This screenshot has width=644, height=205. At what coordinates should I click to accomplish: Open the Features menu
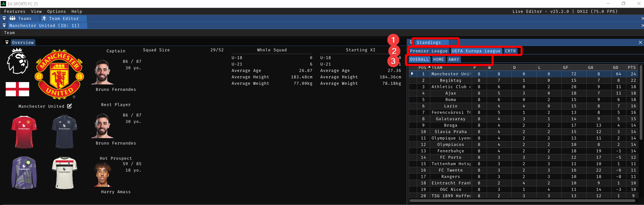click(14, 11)
